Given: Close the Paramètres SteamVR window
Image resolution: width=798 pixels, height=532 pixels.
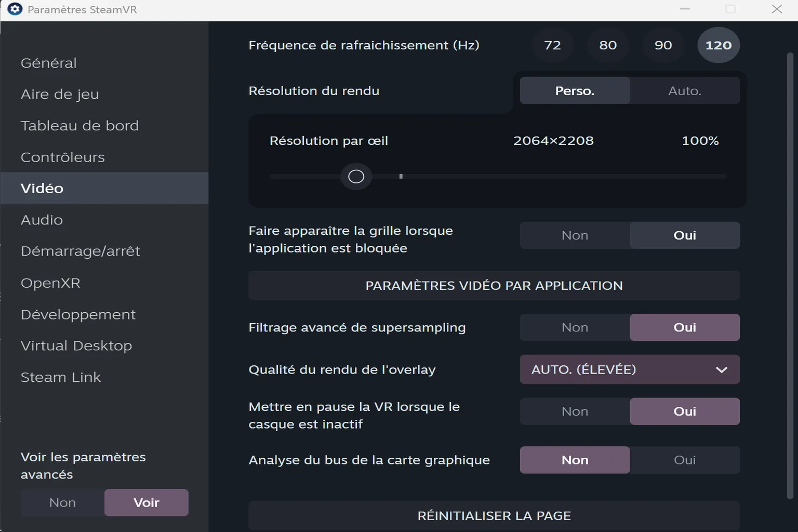Looking at the screenshot, I should (x=777, y=9).
